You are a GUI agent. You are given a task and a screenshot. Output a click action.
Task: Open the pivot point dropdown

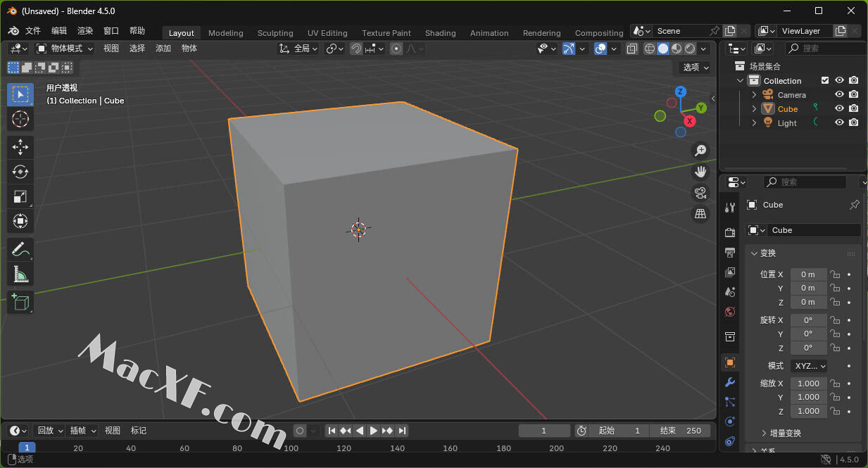335,49
